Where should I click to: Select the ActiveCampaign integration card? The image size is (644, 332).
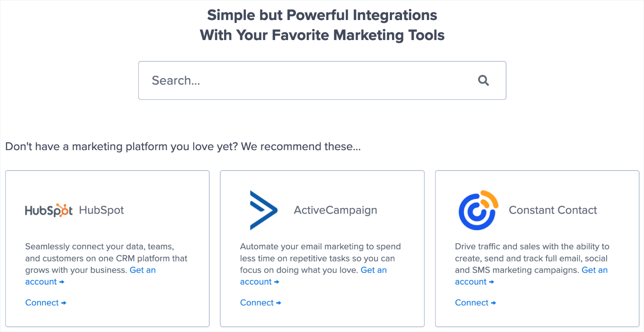click(322, 248)
